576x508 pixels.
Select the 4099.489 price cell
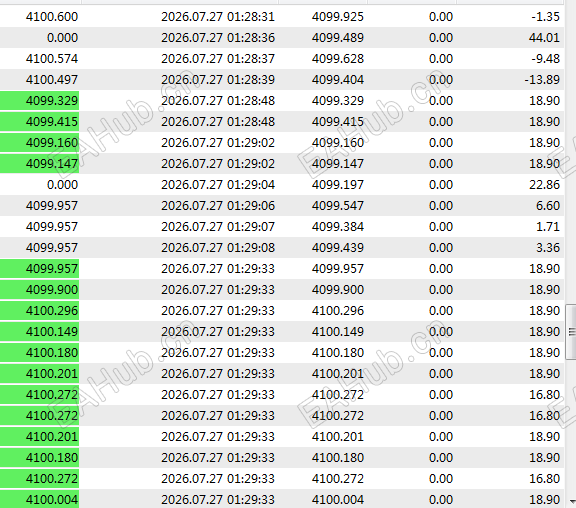tap(338, 37)
